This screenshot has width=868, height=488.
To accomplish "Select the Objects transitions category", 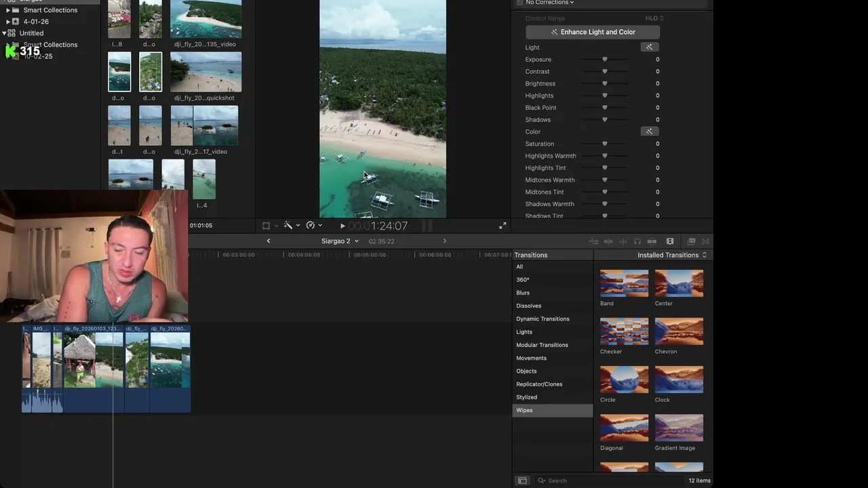I will pos(553,371).
